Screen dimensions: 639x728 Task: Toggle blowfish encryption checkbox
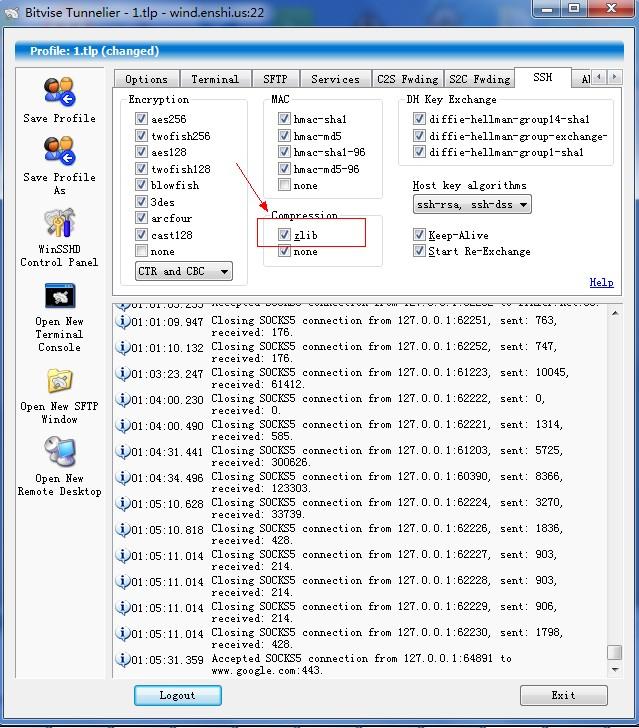click(141, 185)
